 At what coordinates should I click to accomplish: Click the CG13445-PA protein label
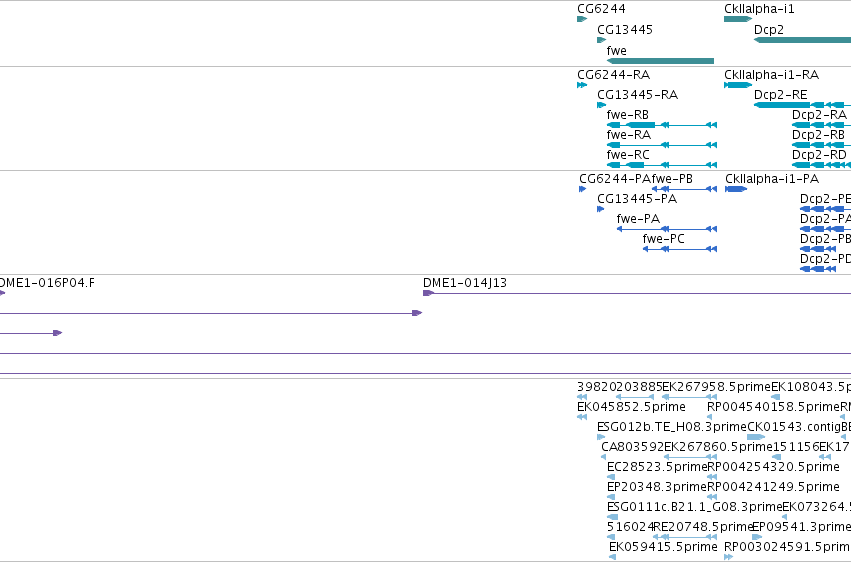pos(637,199)
